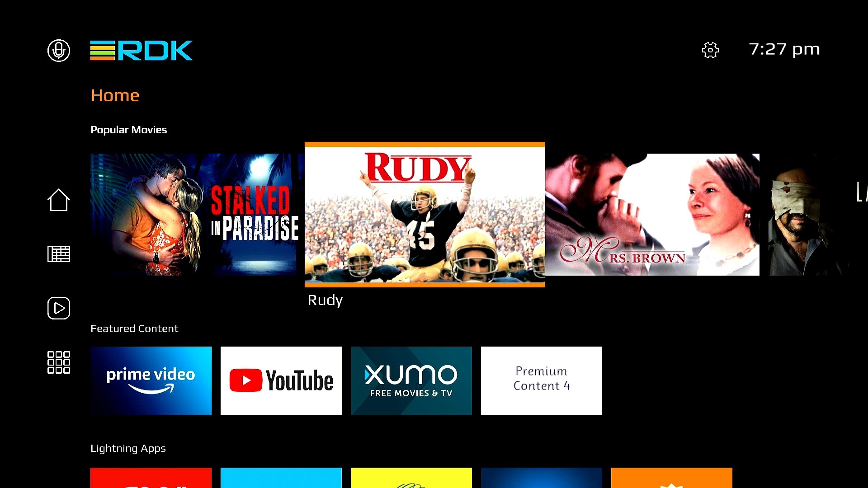
Task: Select the Mrs. Brown movie poster
Action: (x=652, y=215)
